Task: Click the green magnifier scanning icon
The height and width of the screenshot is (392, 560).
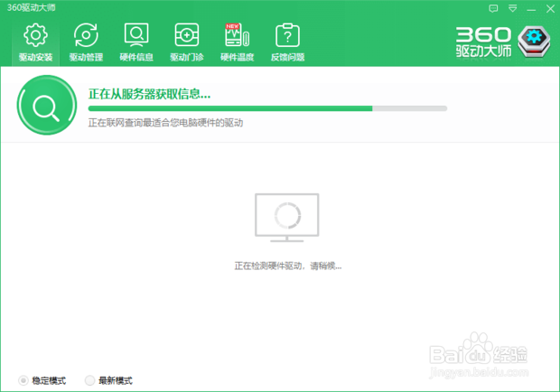Action: pos(47,105)
